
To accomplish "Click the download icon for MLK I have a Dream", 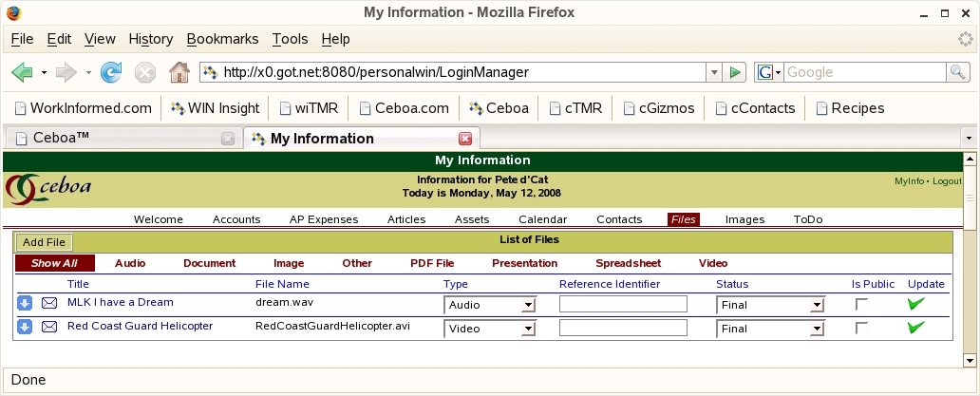I will 25,304.
